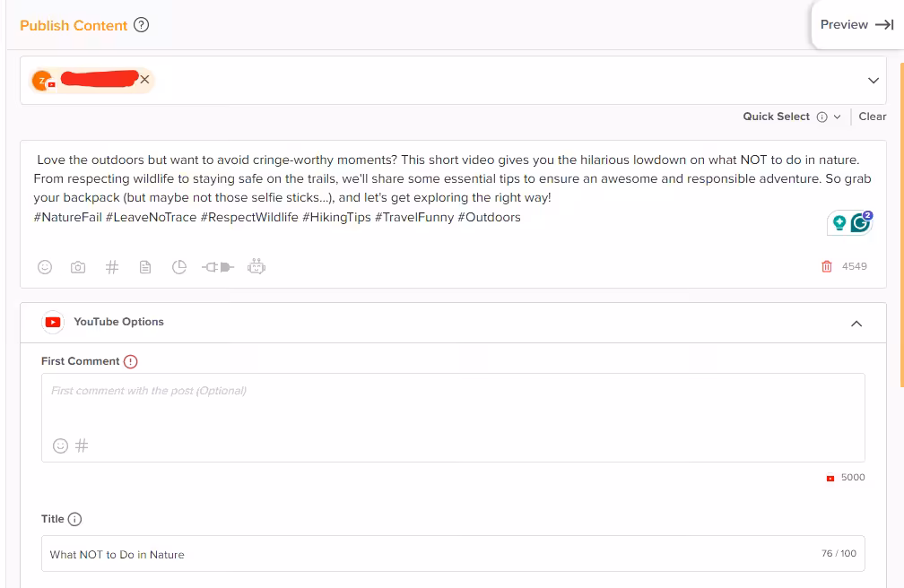This screenshot has height=588, width=904.
Task: Click the 5000 comment character limit
Action: click(x=853, y=478)
